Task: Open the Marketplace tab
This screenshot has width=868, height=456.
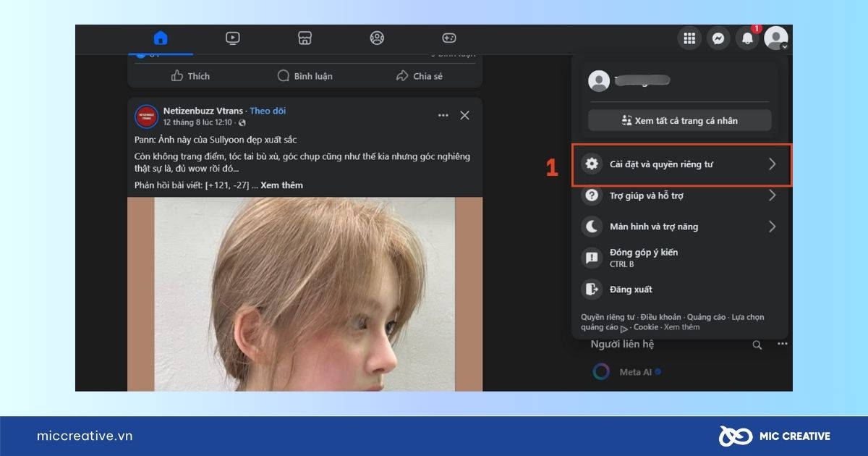Action: [x=305, y=38]
